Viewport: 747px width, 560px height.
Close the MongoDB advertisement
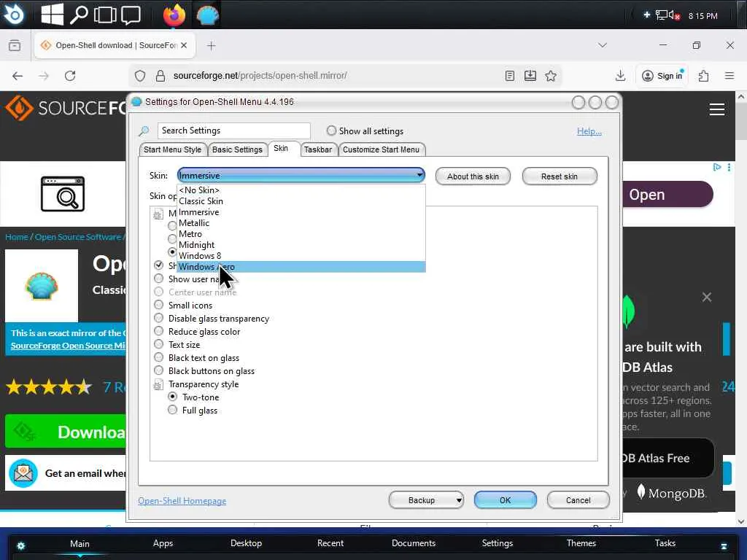706,297
